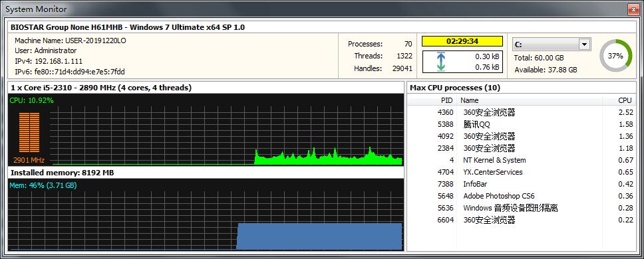Click the 37% disk usage ring

[615, 56]
